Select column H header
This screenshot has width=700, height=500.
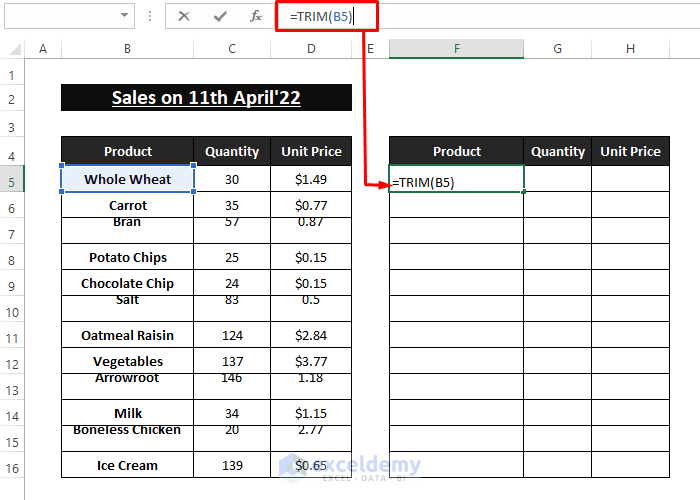(x=630, y=49)
